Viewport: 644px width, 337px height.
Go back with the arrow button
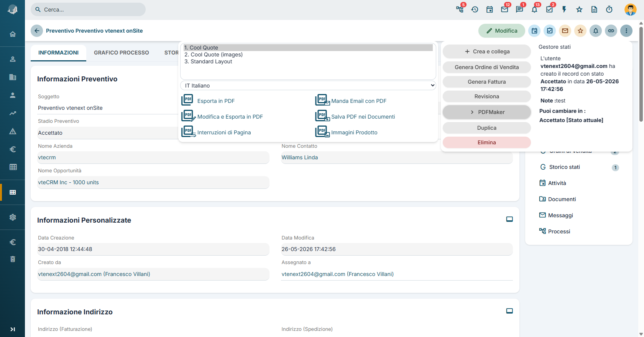[x=37, y=31]
